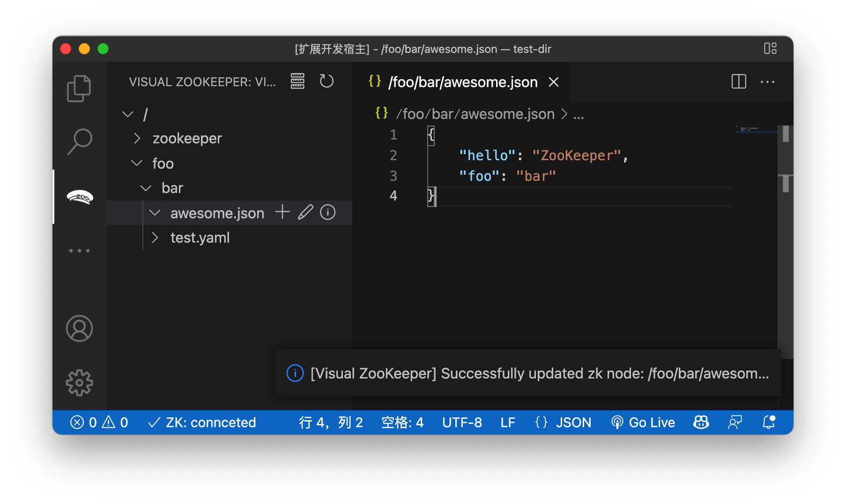
Task: Open the Explorer view in activity bar
Action: pos(79,88)
